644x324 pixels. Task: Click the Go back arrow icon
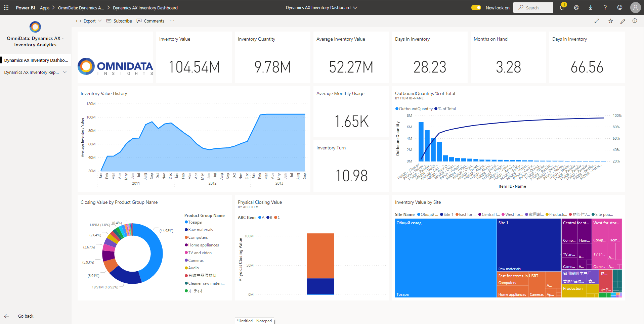(7, 316)
